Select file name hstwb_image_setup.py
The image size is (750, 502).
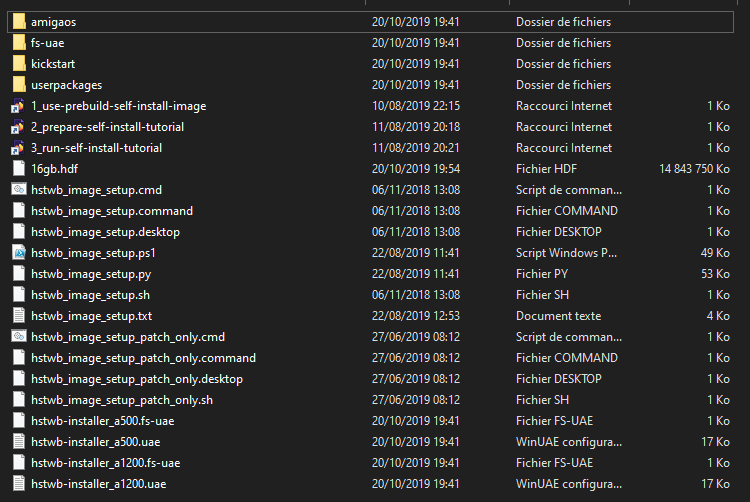(91, 274)
